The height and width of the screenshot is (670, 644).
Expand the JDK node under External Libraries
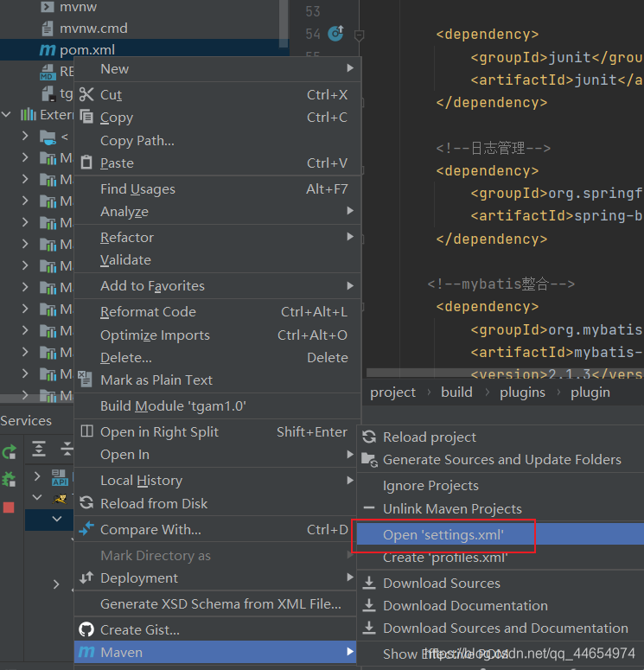pos(26,137)
